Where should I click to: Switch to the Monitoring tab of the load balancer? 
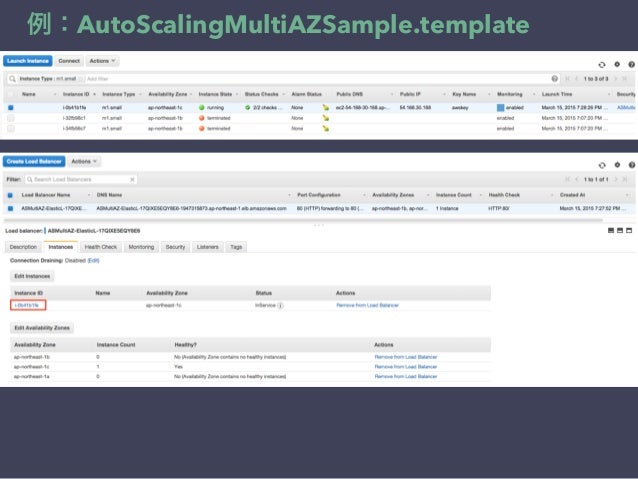(x=141, y=247)
